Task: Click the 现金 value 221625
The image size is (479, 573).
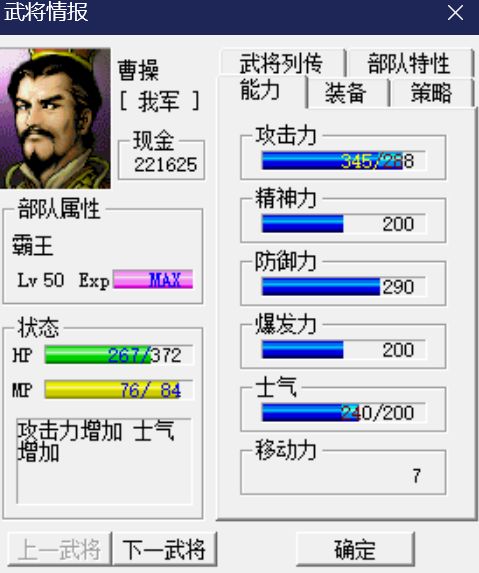Action: 165,164
